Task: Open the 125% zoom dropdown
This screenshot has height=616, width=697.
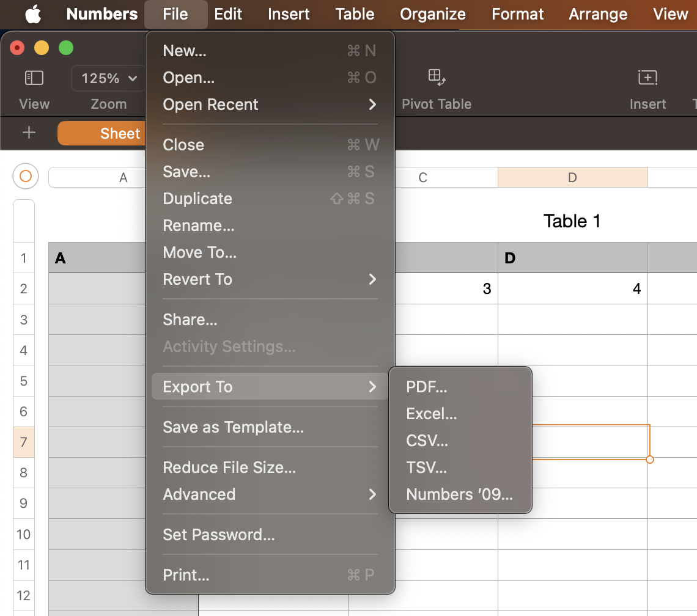Action: (x=108, y=78)
